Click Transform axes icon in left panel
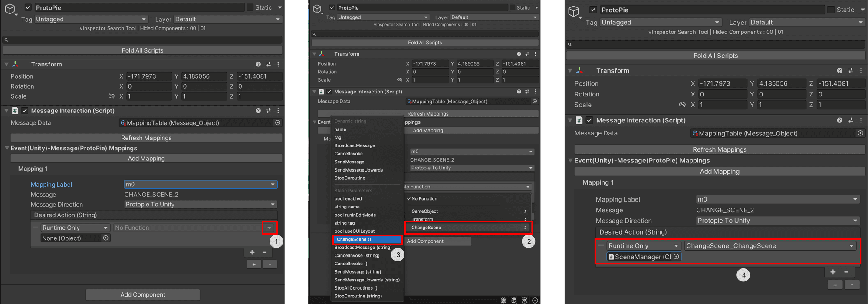Viewport: 868px width, 304px height. tap(15, 64)
